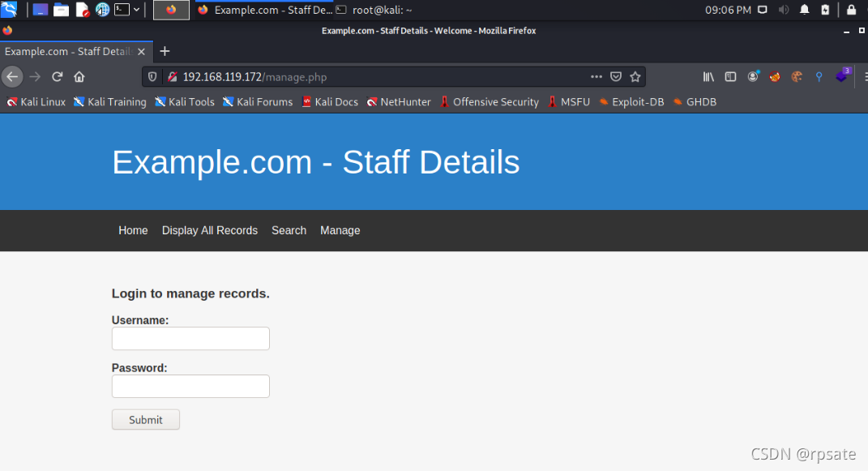Viewport: 868px width, 471px height.
Task: Open Display All Records page
Action: 210,230
